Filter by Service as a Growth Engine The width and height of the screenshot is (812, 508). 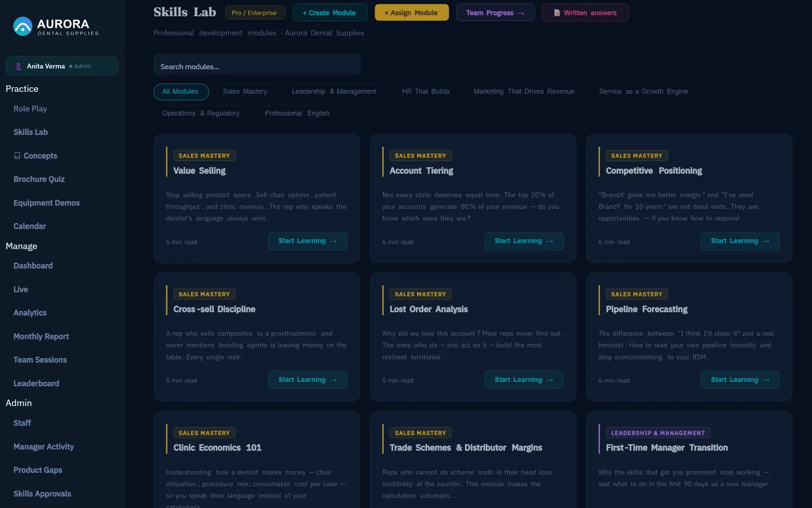click(x=643, y=91)
